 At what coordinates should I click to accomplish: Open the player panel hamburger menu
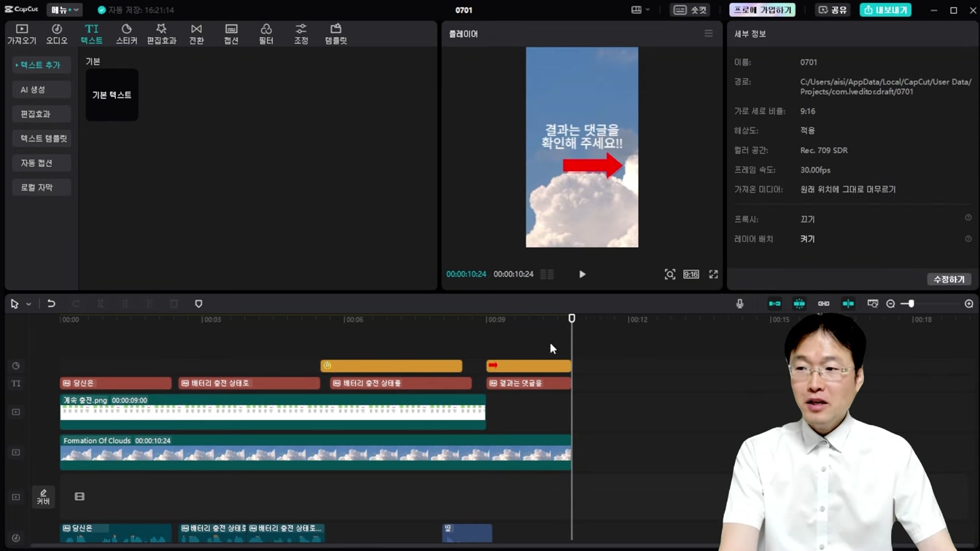(709, 34)
